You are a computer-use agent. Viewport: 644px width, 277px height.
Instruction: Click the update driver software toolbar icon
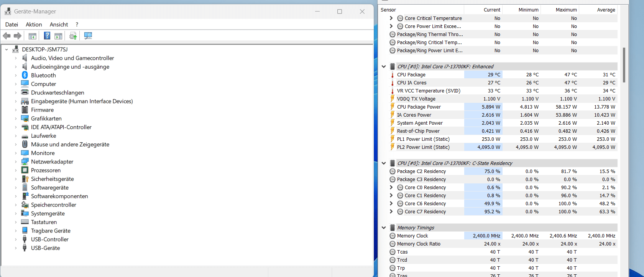point(73,36)
